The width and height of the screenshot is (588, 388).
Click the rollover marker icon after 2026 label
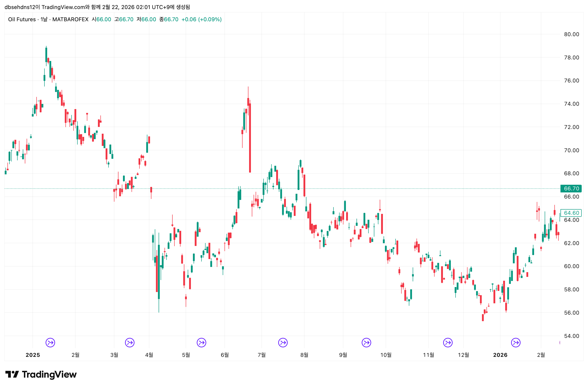click(516, 342)
